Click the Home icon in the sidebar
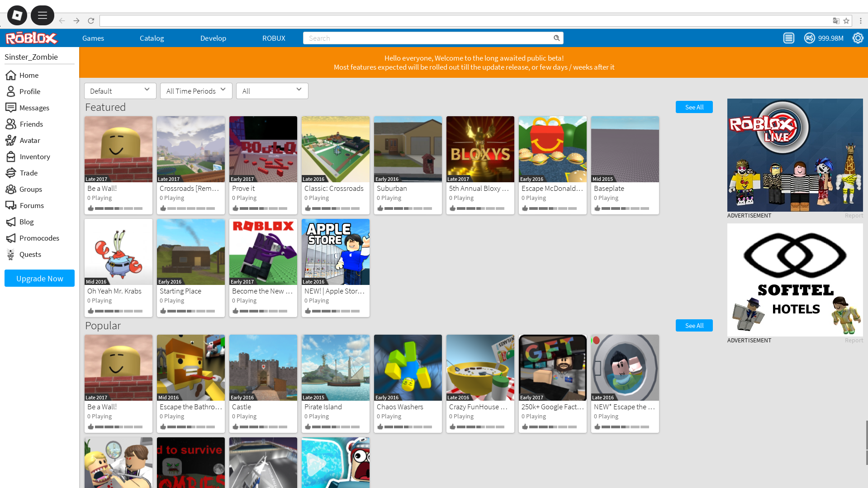Screen dimensions: 868x488 pos(11,75)
